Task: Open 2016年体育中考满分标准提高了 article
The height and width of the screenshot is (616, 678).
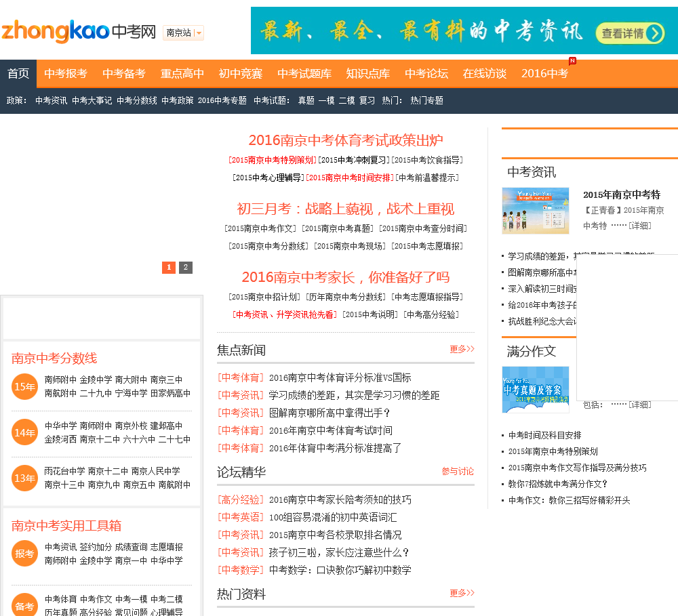Action: (335, 448)
